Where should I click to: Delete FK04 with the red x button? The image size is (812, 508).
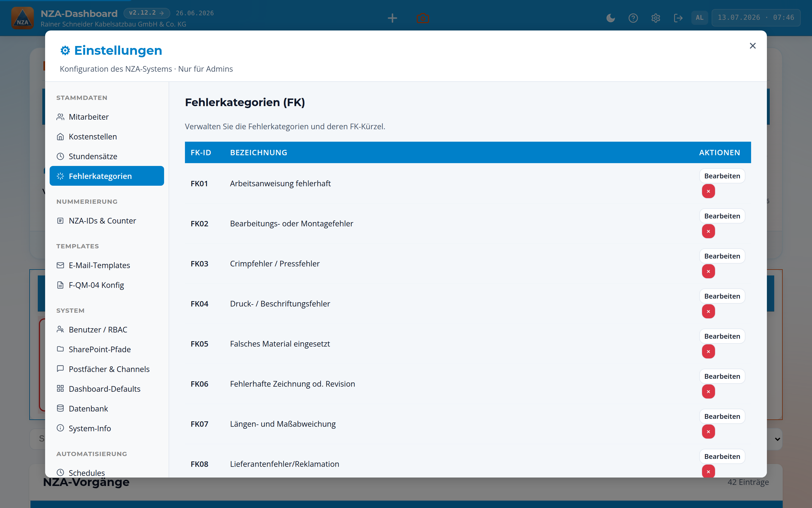[x=708, y=312]
